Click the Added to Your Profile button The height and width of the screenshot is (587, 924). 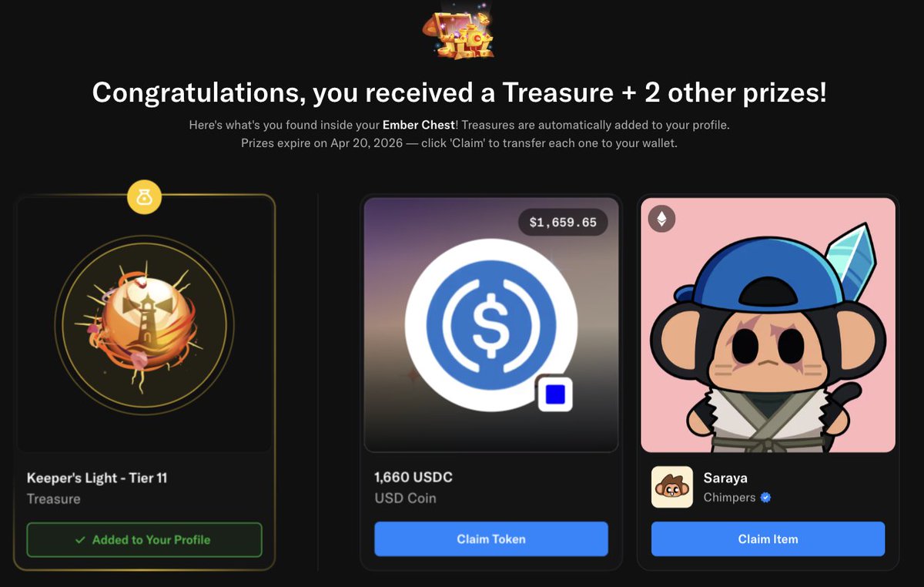pos(144,540)
